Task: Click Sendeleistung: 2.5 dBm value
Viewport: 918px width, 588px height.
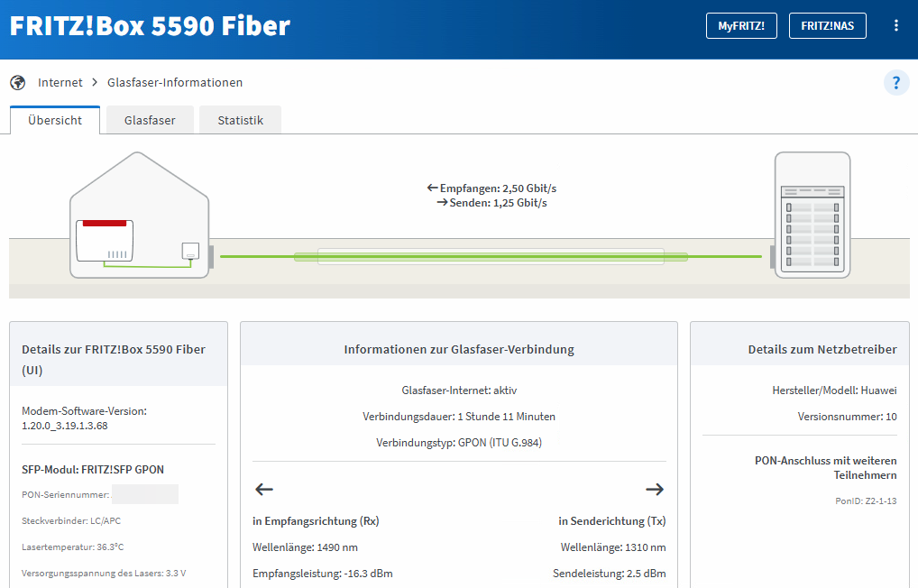Action: tap(610, 574)
